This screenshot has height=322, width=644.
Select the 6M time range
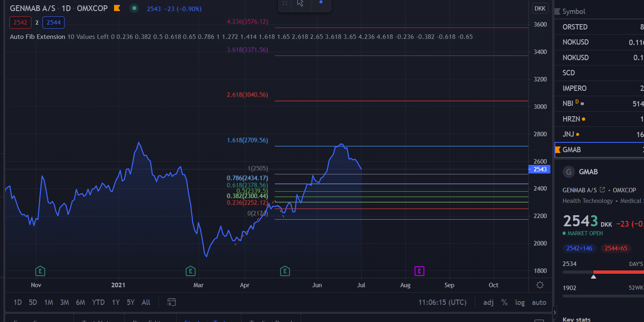click(80, 302)
